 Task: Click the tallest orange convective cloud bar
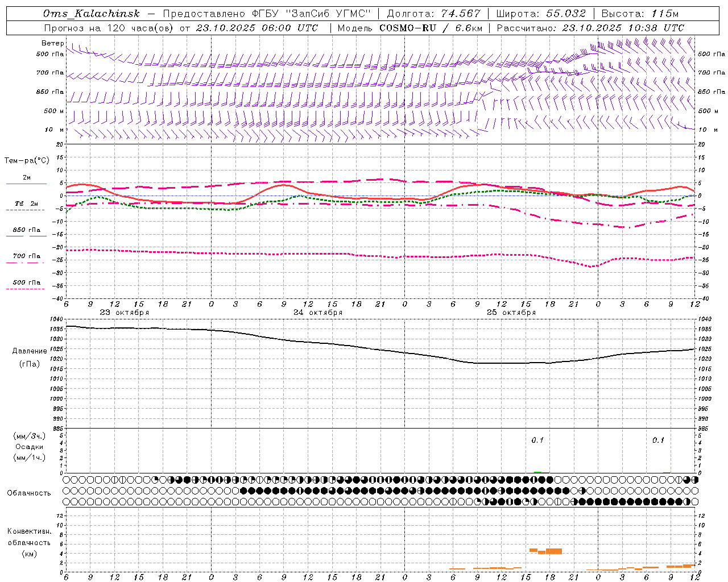pos(554,551)
